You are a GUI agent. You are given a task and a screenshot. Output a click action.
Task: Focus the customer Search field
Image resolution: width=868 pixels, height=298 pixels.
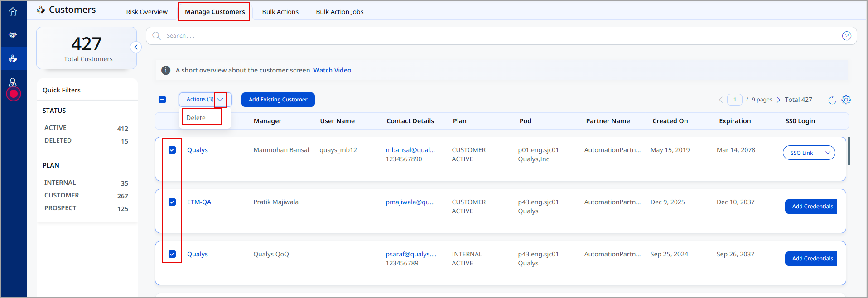[x=501, y=36]
